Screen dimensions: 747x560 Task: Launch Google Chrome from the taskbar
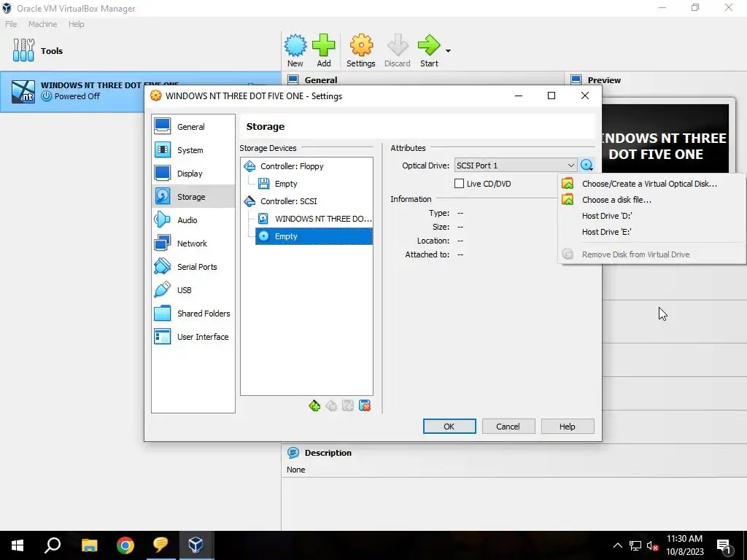click(125, 545)
